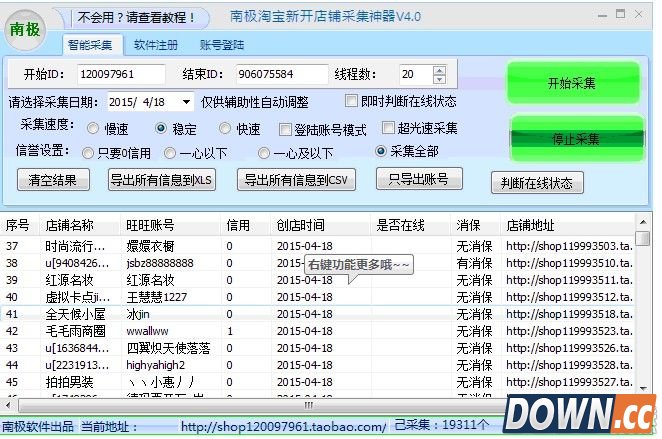This screenshot has width=662, height=439.
Task: Click the 开始ID input field
Action: point(121,74)
